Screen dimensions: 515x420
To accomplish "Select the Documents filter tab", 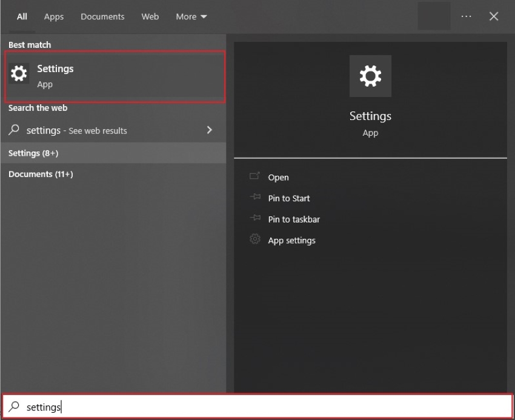I will tap(102, 16).
